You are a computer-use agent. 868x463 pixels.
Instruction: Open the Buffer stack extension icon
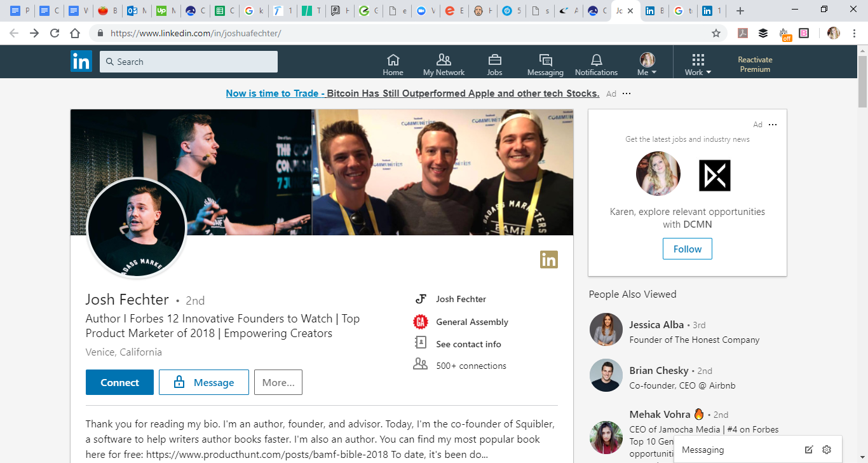(x=763, y=33)
